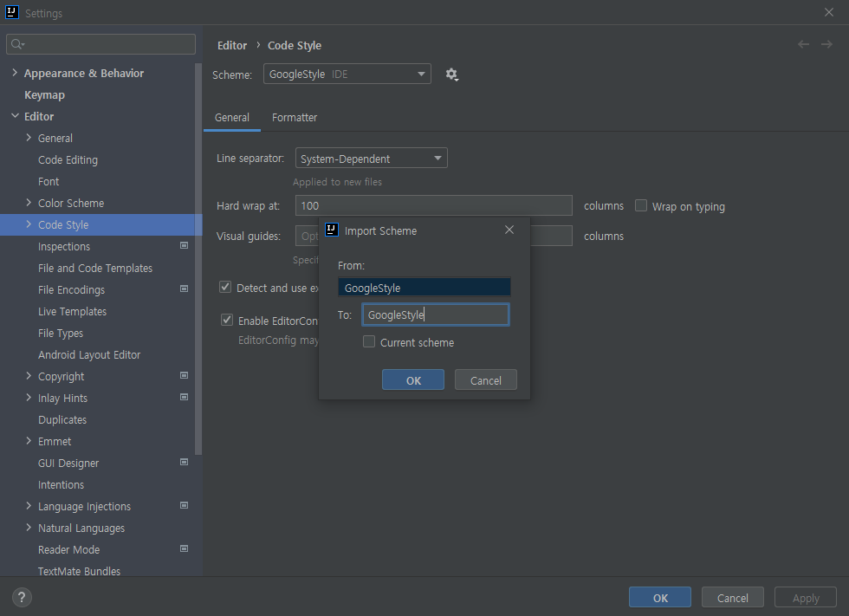Viewport: 849px width, 616px height.
Task: Open Font settings
Action: (x=49, y=181)
